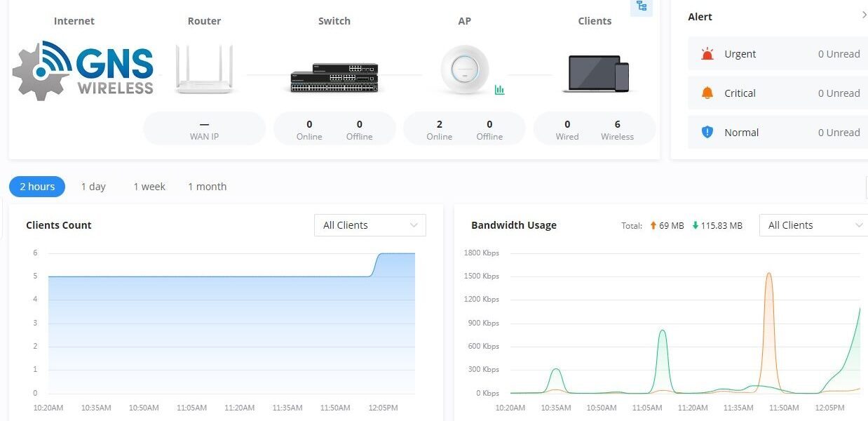Select the 2 hours time range
868x421 pixels.
pos(37,187)
